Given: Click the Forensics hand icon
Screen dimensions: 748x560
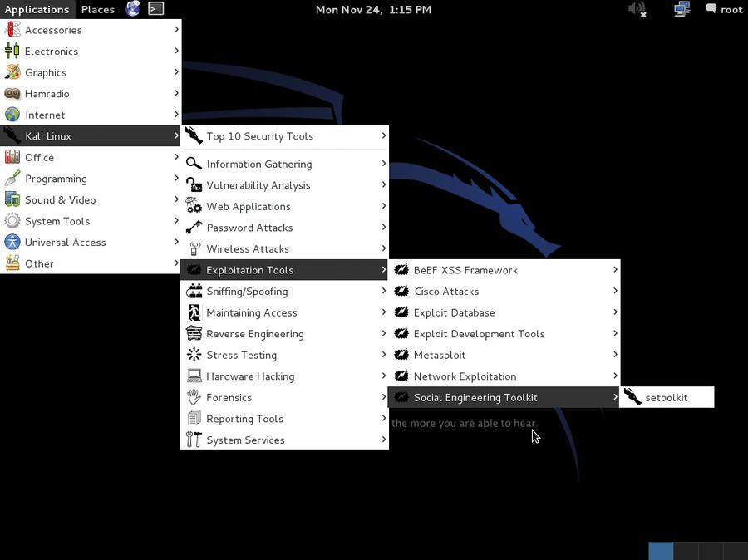Looking at the screenshot, I should (194, 397).
